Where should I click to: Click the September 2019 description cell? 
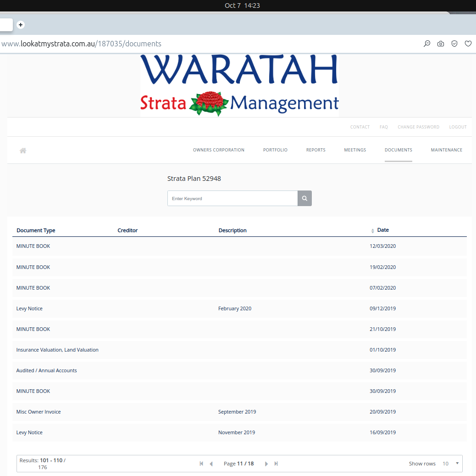237,412
